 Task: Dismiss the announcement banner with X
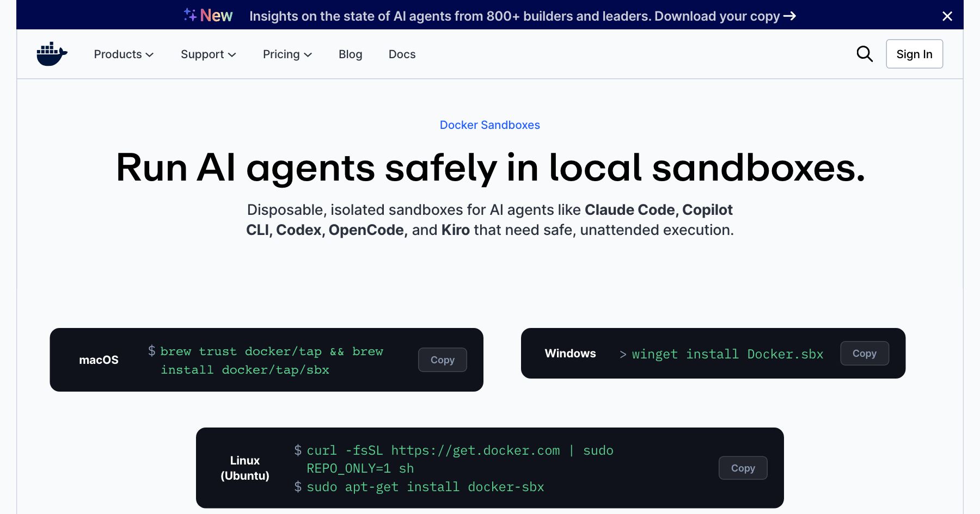point(947,16)
